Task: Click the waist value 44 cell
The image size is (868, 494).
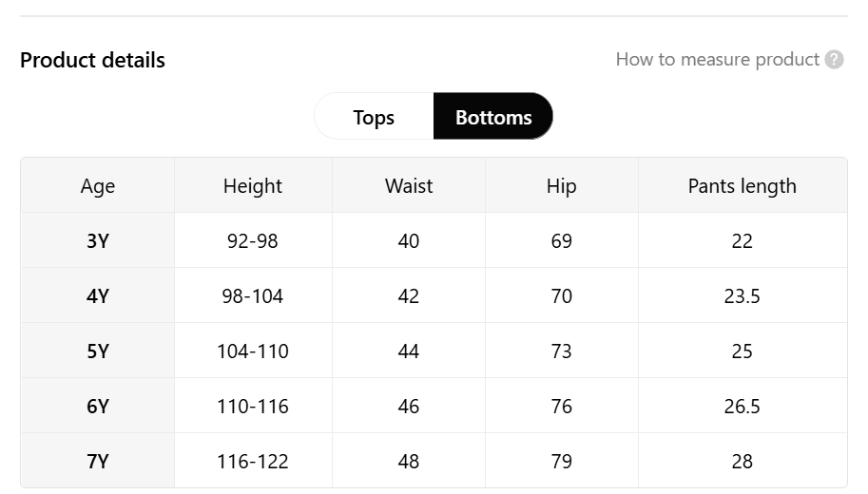Action: click(x=409, y=351)
